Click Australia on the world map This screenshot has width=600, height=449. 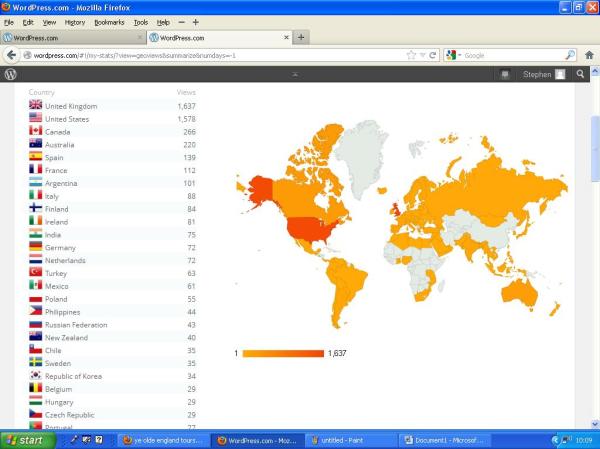point(519,293)
